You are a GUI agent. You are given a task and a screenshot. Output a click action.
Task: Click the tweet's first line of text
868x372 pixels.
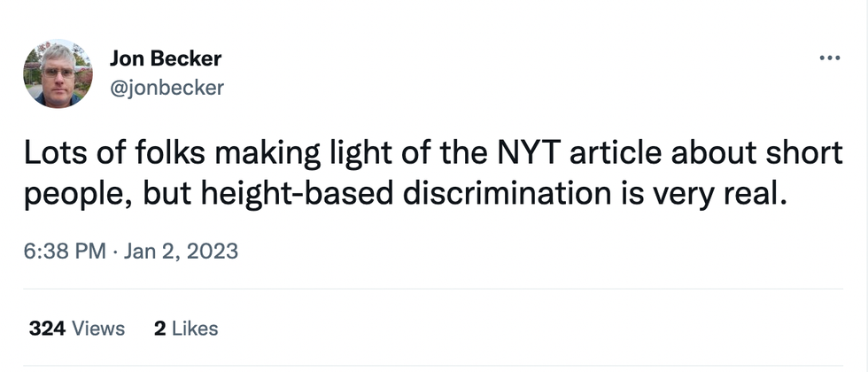tap(432, 155)
